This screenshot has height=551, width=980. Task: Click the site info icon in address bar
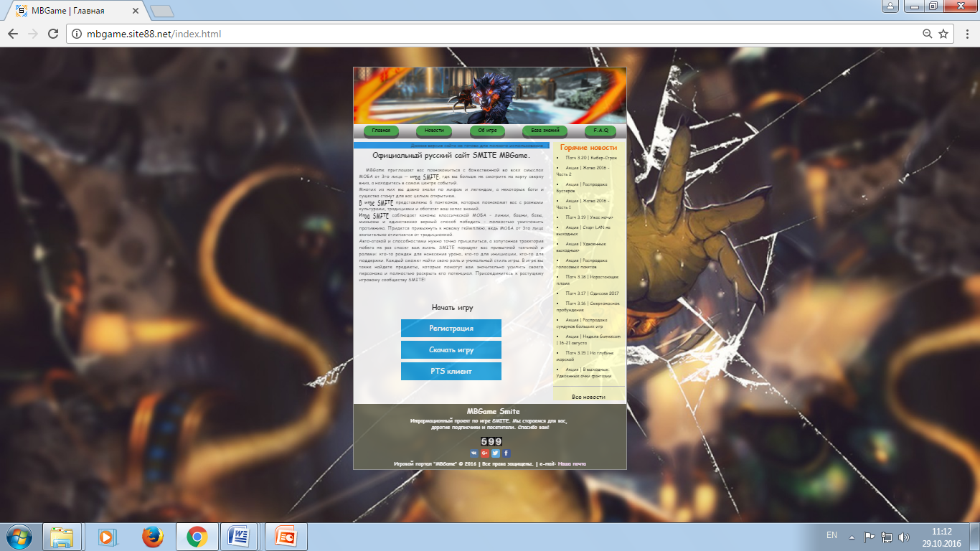(77, 34)
